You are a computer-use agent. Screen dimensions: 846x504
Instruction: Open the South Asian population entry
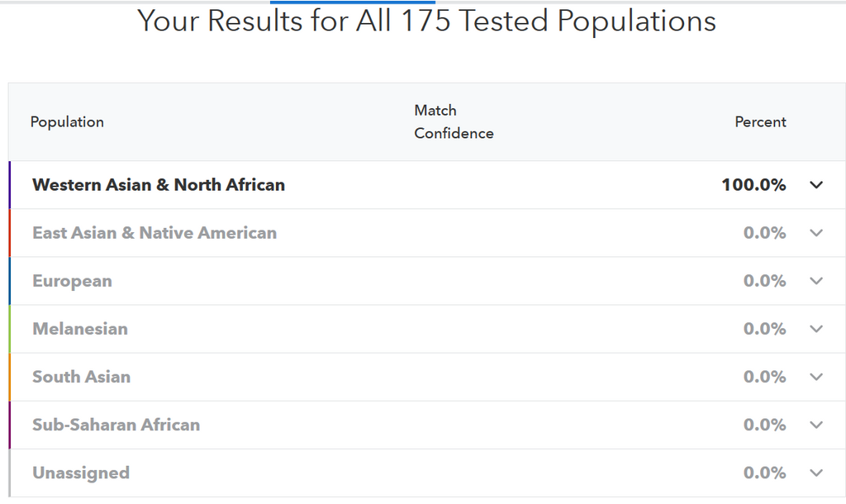81,377
